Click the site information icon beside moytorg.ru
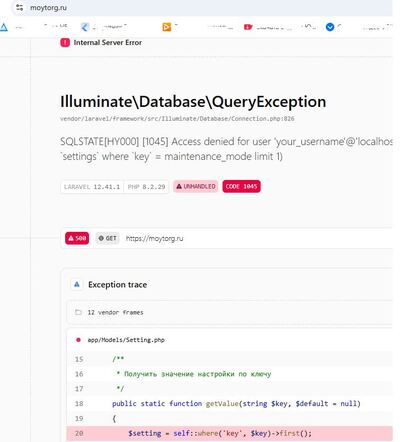This screenshot has height=442, width=400. point(20,7)
